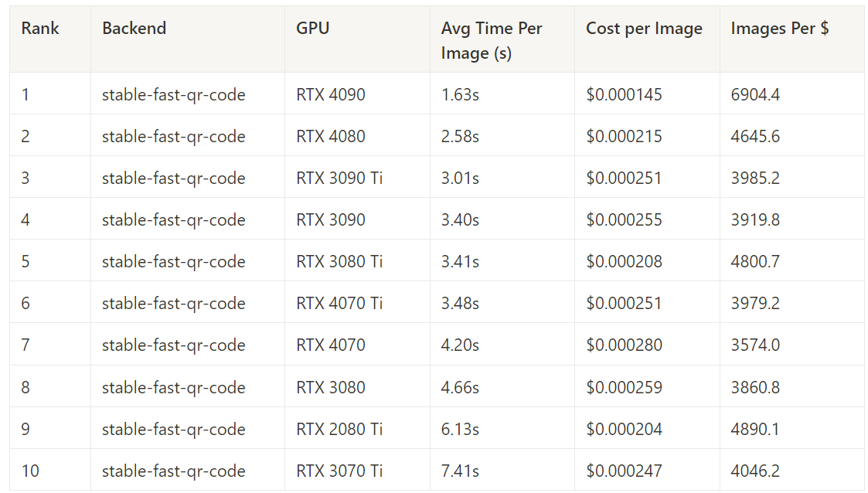Click rank number 3

[x=26, y=178]
